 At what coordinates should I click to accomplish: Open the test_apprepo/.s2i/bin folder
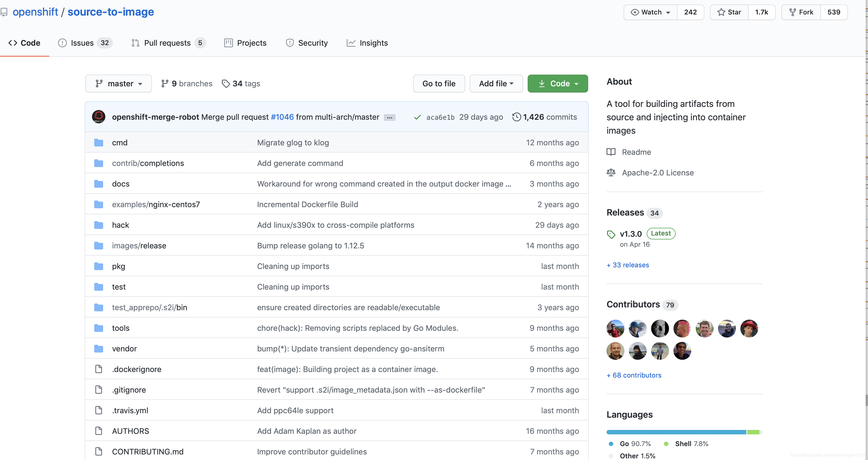coord(150,308)
